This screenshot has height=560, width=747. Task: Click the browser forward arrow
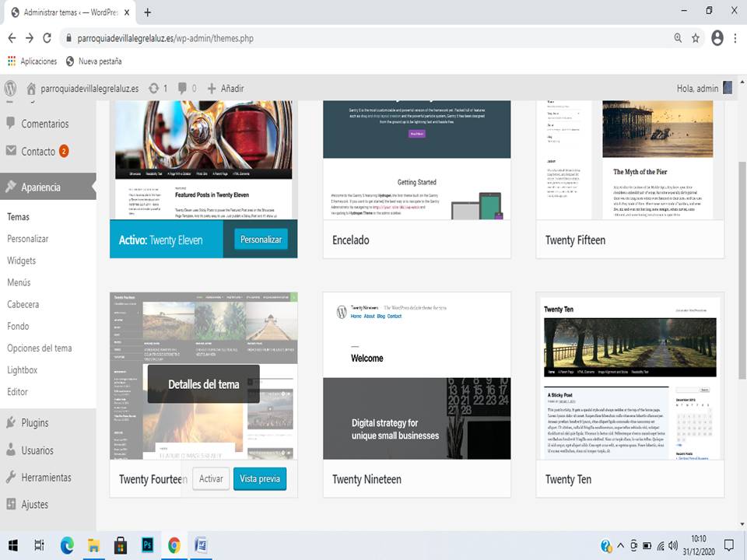pyautogui.click(x=30, y=38)
